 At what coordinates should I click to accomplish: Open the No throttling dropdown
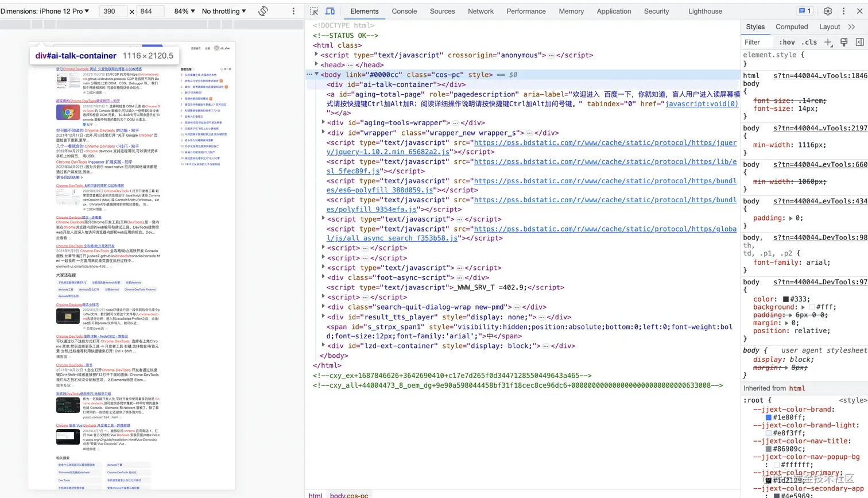[224, 11]
